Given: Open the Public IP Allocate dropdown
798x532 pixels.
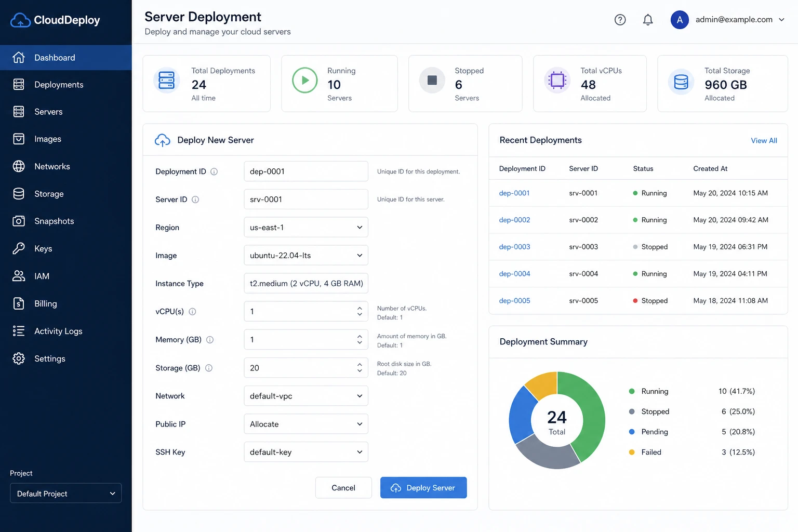Looking at the screenshot, I should click(x=306, y=424).
